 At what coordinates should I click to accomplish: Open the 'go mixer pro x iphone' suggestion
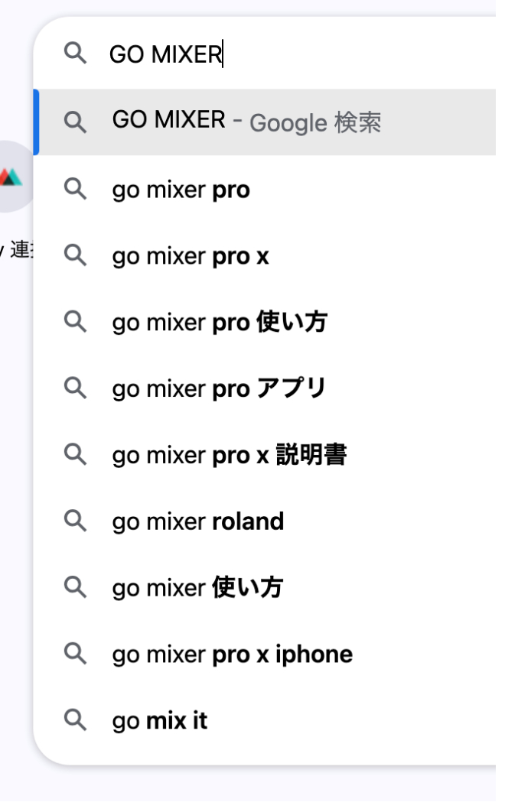tap(232, 654)
